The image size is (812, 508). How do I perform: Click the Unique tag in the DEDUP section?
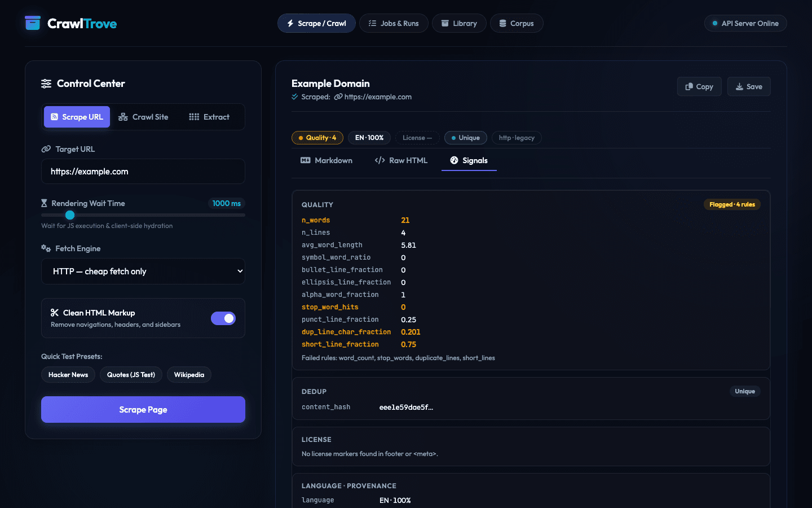coord(745,391)
